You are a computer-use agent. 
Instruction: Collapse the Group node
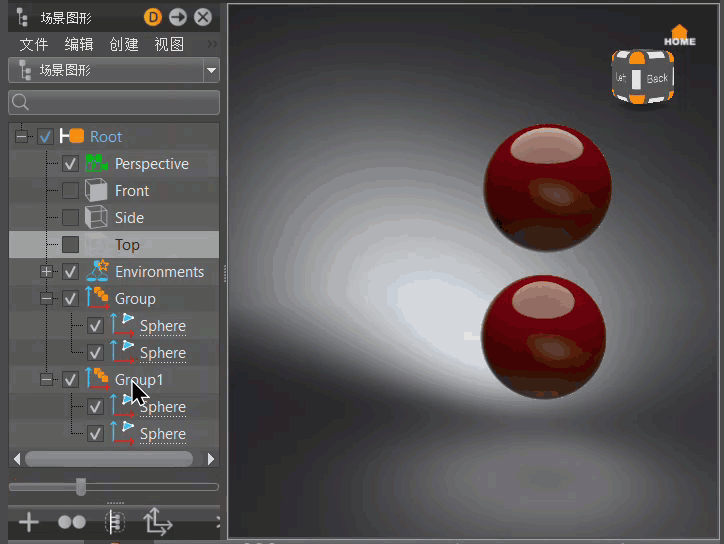tap(46, 299)
